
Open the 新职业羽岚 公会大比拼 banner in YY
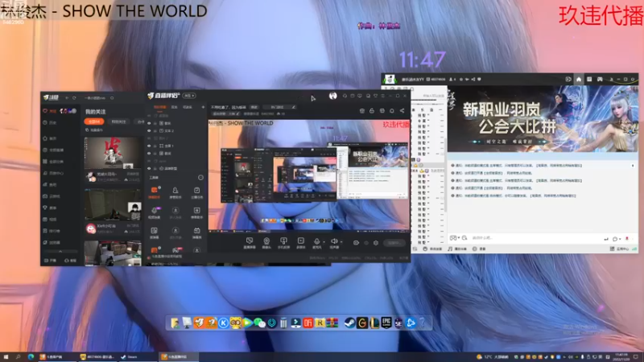coord(543,118)
